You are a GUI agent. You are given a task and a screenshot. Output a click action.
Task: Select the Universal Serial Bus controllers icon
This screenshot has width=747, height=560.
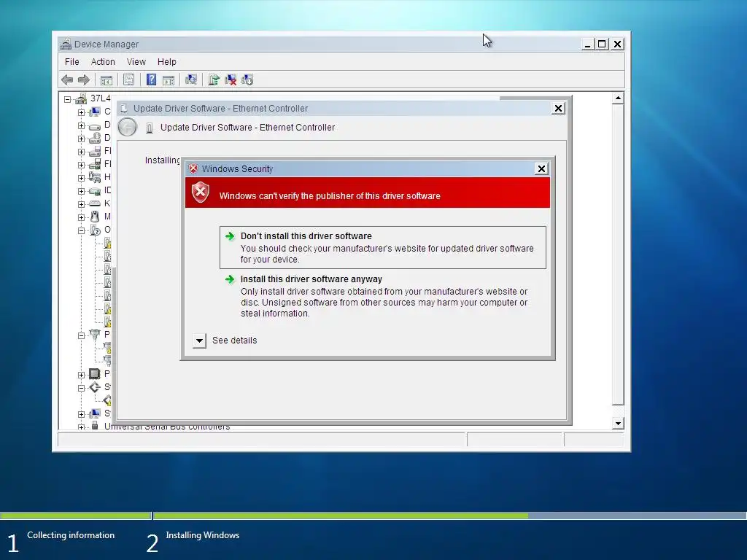[95, 425]
